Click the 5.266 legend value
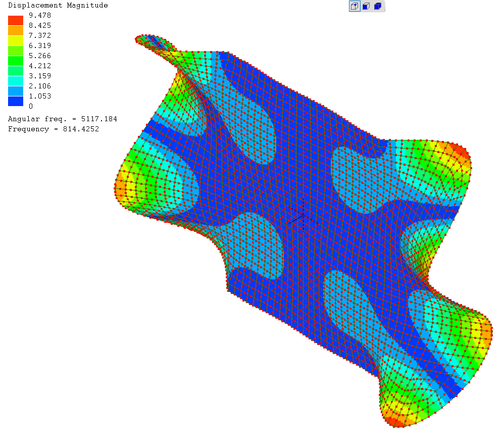Screen dimensions: 504x446 (40, 56)
